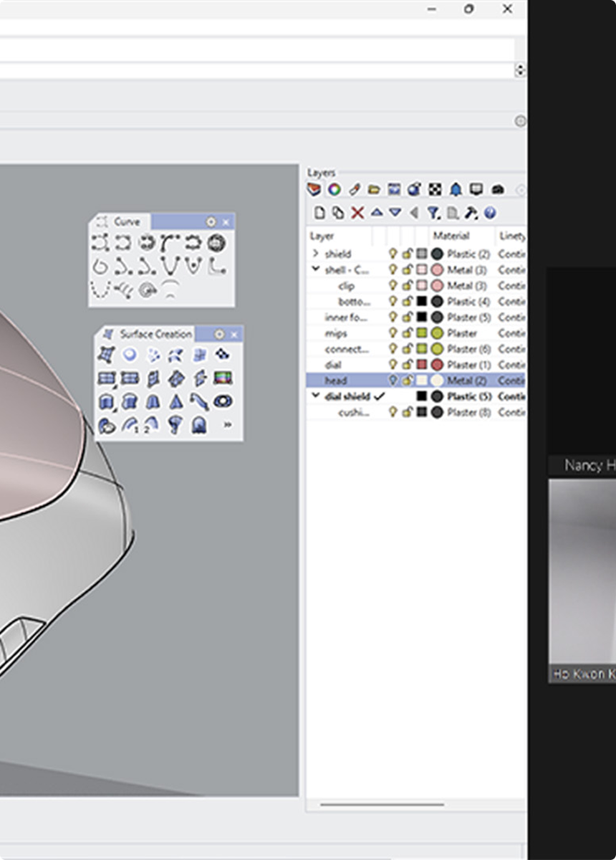
Task: Select the cone-shaped icon in Surface Creation
Action: pyautogui.click(x=175, y=402)
